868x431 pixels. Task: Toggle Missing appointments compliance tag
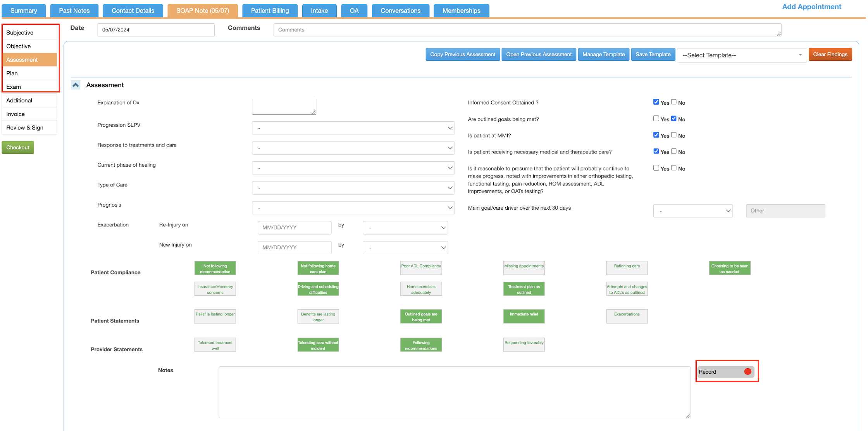524,268
